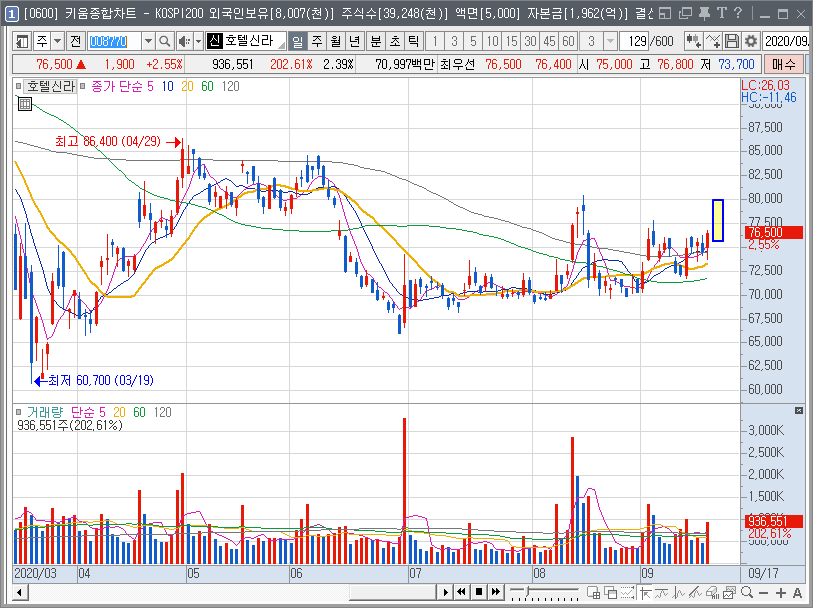Expand the sound options dropdown arrow
This screenshot has height=608, width=813.
198,40
